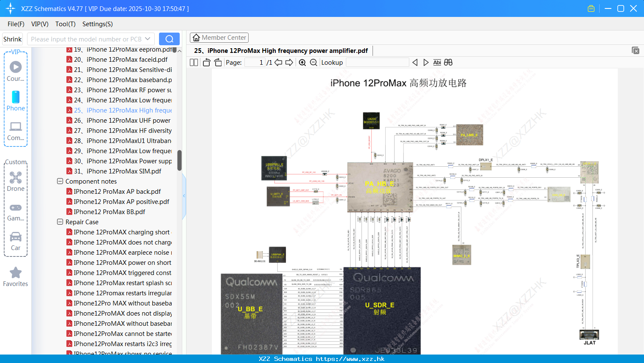This screenshot has width=644, height=363.
Task: Find next lookup result
Action: [426, 62]
